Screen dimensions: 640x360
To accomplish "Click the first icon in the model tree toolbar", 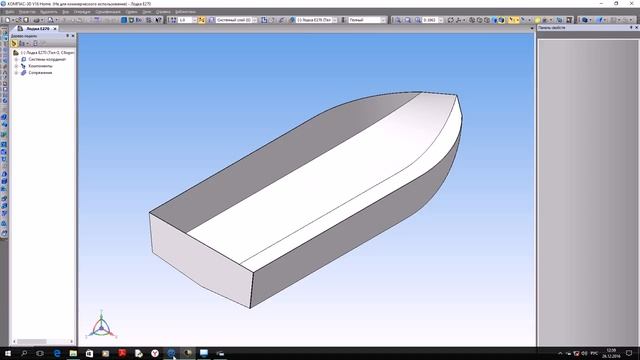I will point(14,43).
